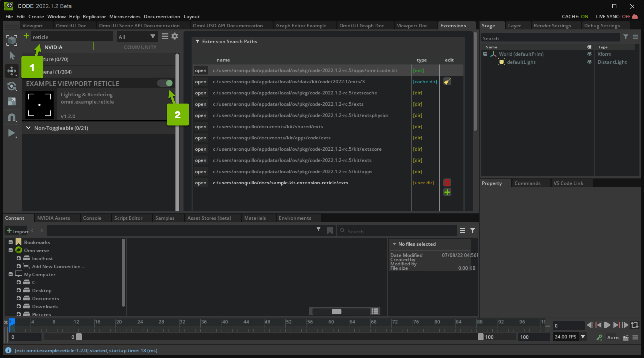Open the extension registry settings gear

point(175,36)
